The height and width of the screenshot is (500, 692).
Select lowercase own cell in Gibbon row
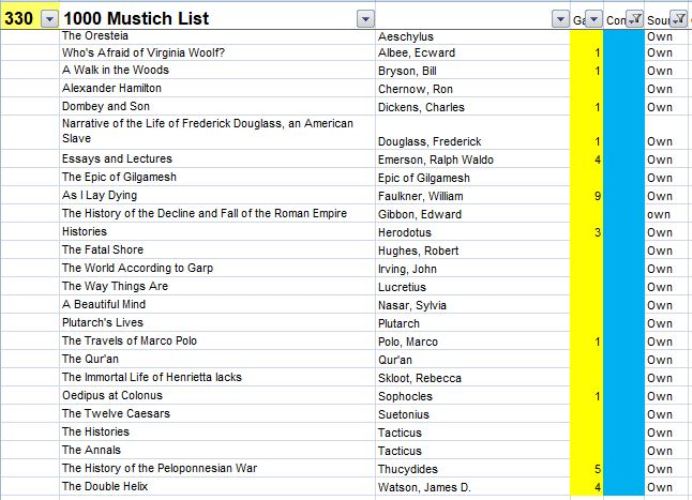(x=667, y=213)
